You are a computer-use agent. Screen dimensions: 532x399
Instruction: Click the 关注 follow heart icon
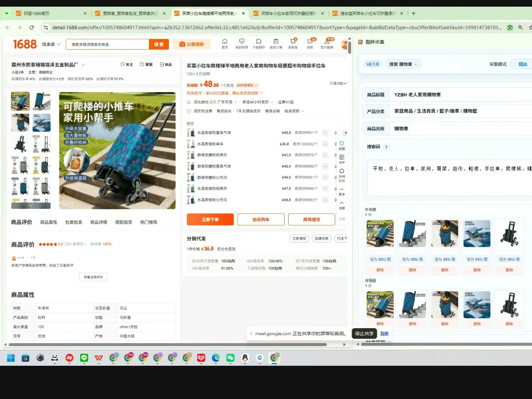(x=127, y=65)
